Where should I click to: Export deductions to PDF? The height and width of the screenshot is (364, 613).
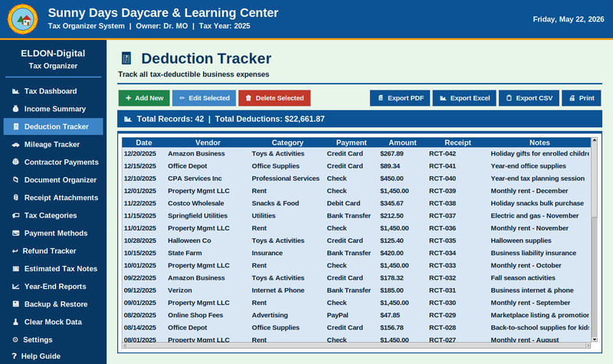pos(400,98)
